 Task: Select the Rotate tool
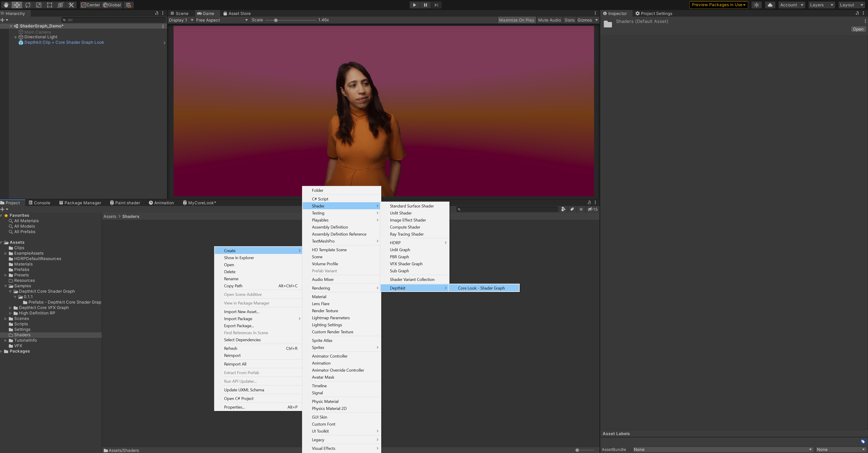(28, 5)
